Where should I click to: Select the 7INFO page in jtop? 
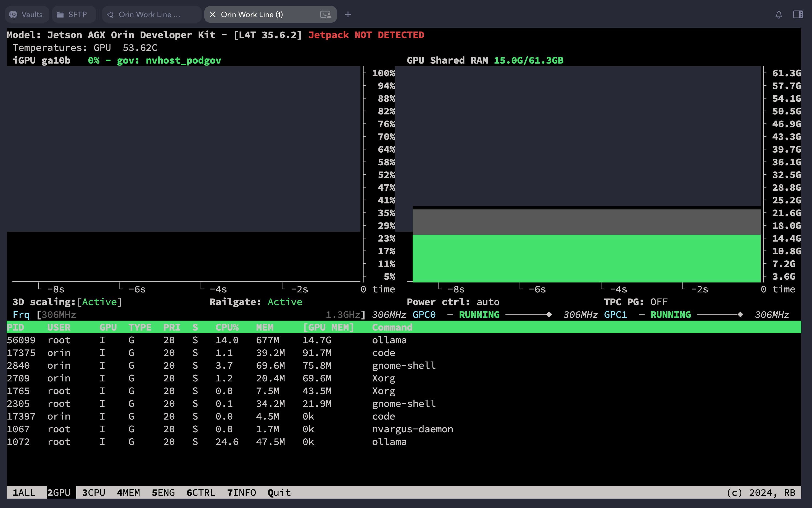coord(241,493)
